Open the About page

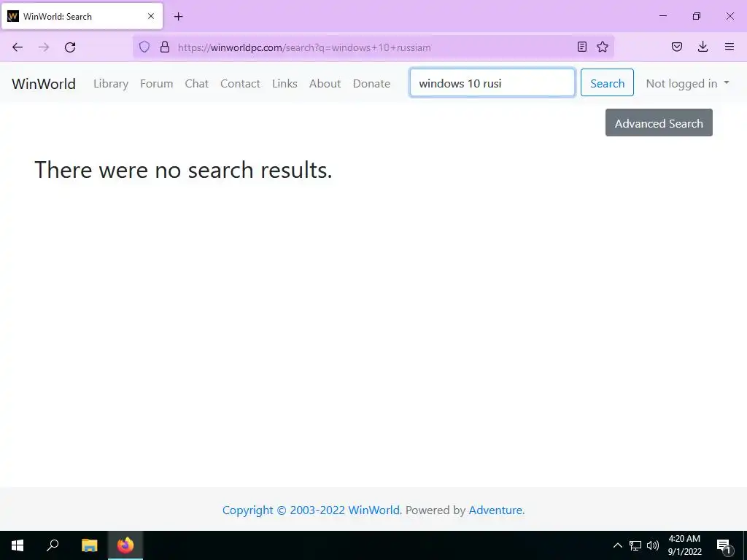pos(325,84)
